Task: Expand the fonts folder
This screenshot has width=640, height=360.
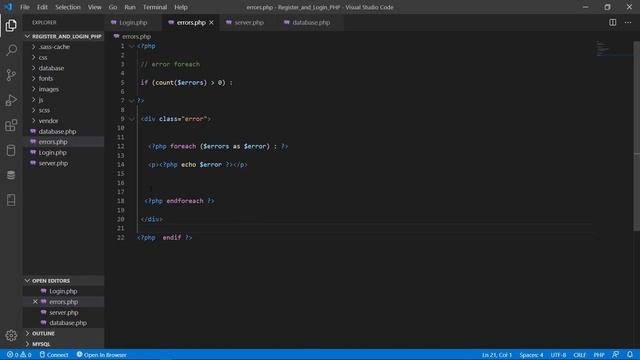Action: 63,78
